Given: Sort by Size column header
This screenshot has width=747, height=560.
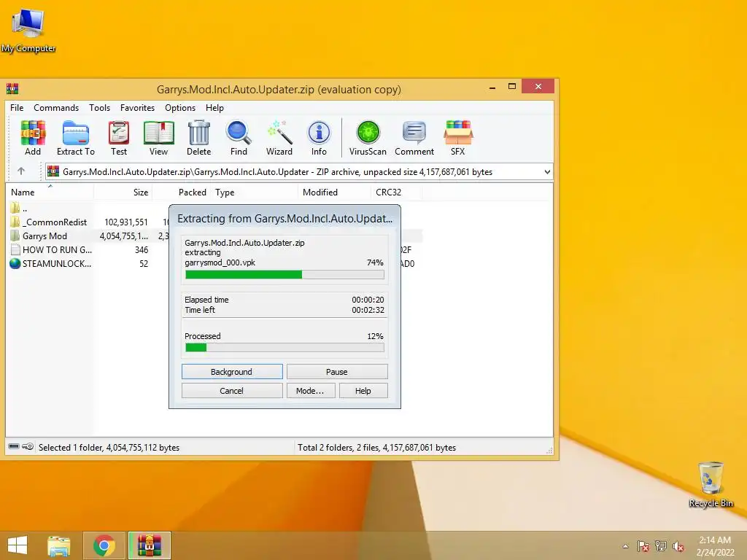Looking at the screenshot, I should click(x=123, y=192).
